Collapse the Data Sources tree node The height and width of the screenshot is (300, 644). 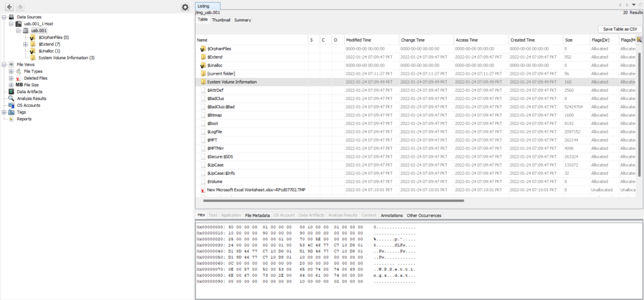pyautogui.click(x=4, y=17)
